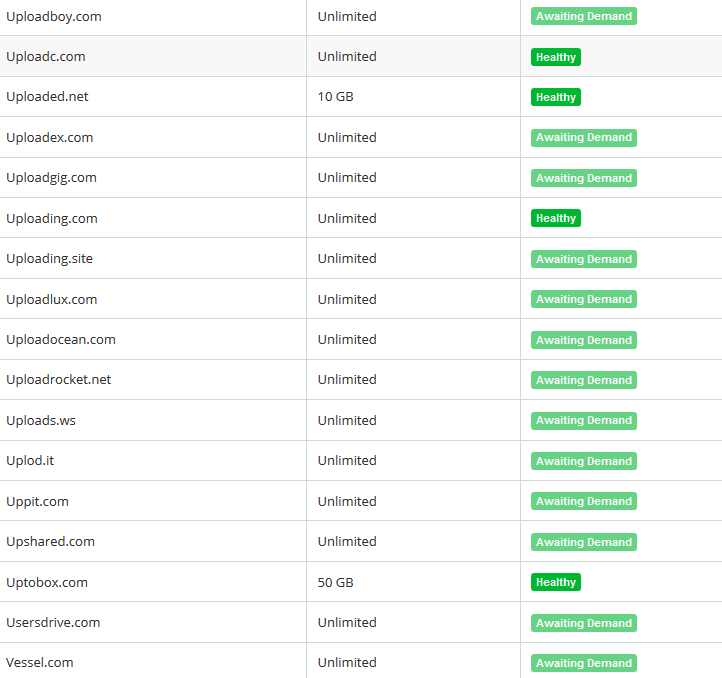Click Unlimited value in Uploading.com row
Image resolution: width=722 pixels, height=678 pixels.
point(347,218)
